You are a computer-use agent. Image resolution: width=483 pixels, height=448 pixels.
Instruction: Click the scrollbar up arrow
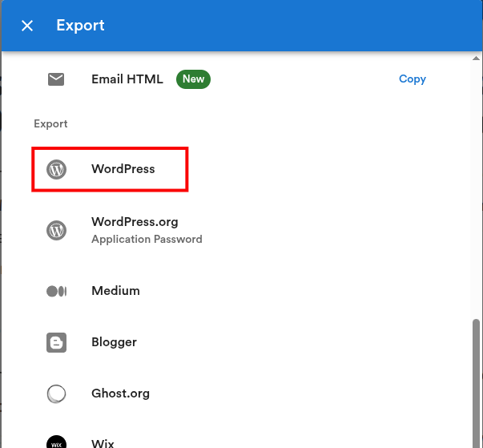(x=477, y=59)
